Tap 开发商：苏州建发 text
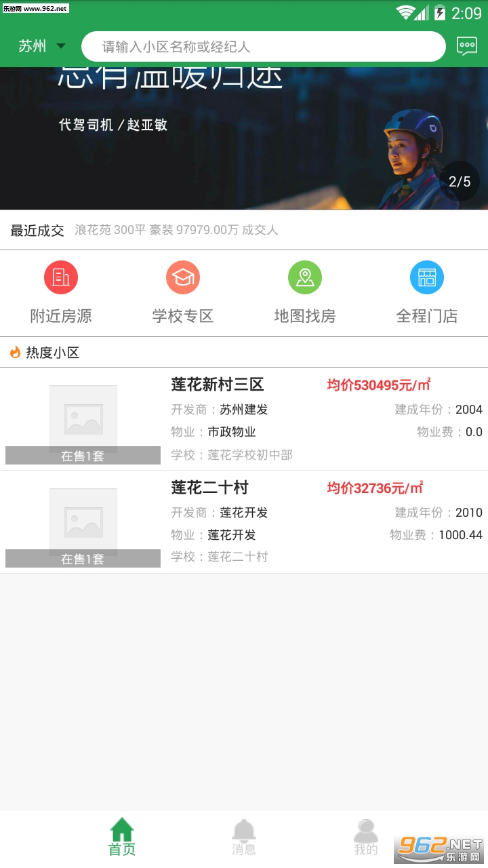Image resolution: width=488 pixels, height=868 pixels. [x=220, y=410]
